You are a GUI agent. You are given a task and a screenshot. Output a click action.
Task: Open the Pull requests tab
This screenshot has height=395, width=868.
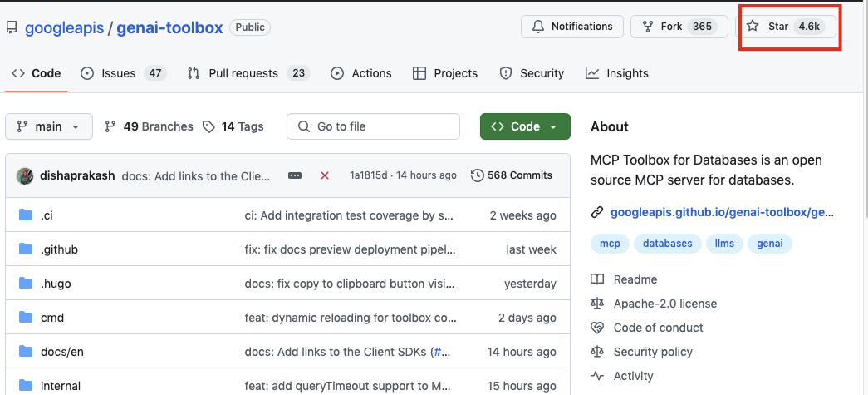[249, 73]
